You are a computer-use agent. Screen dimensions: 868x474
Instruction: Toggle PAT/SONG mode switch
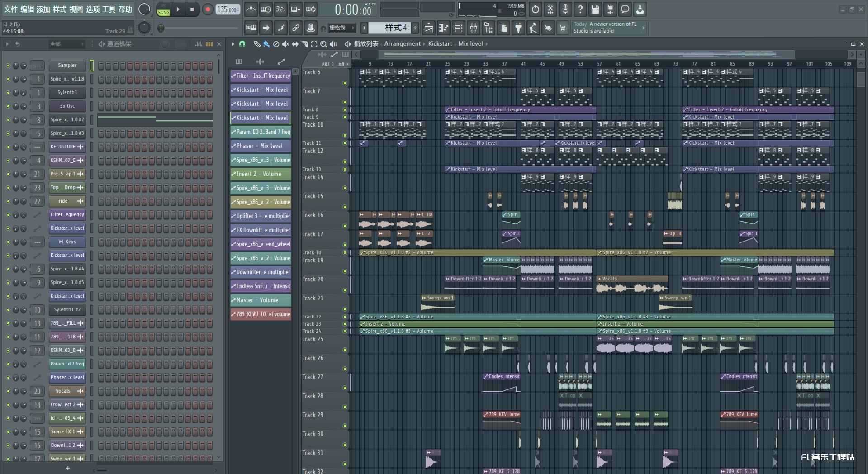pos(163,9)
